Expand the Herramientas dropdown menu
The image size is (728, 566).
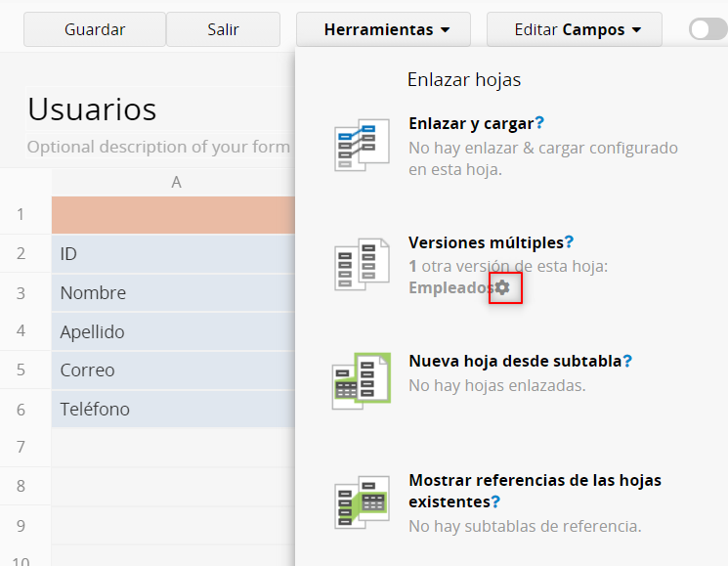pos(383,29)
